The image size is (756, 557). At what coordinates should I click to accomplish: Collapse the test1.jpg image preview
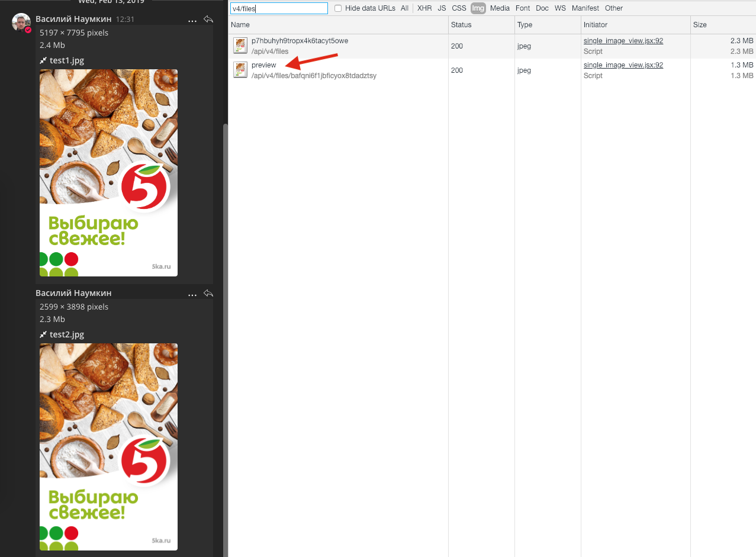point(43,60)
